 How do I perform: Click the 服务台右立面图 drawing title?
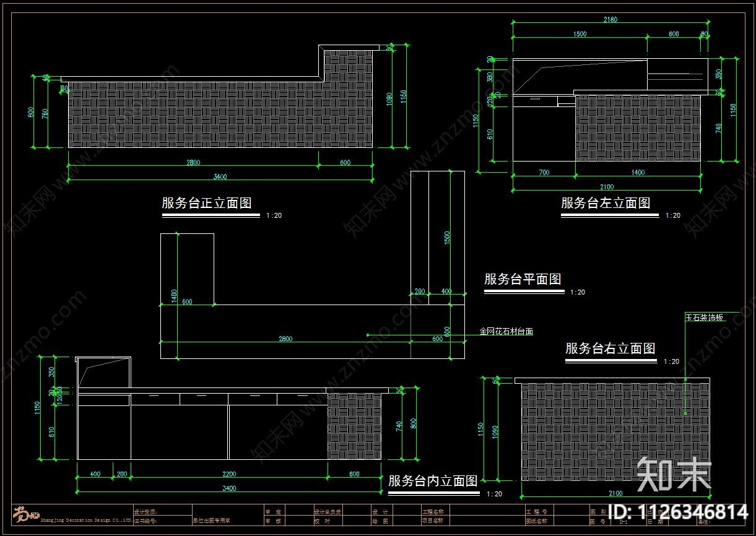[610, 348]
